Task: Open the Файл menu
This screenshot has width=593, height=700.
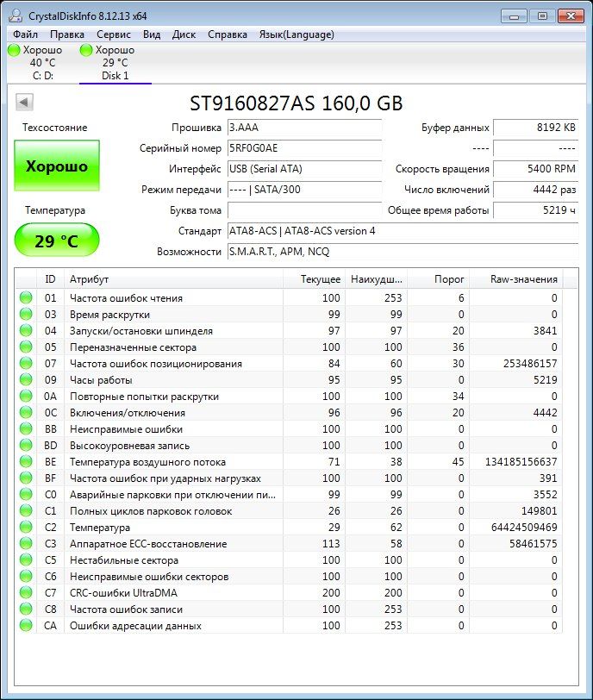Action: coord(26,34)
